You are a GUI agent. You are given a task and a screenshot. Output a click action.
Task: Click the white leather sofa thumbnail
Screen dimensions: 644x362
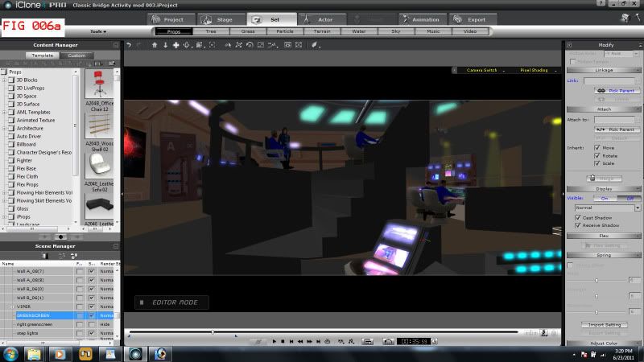tap(99, 166)
